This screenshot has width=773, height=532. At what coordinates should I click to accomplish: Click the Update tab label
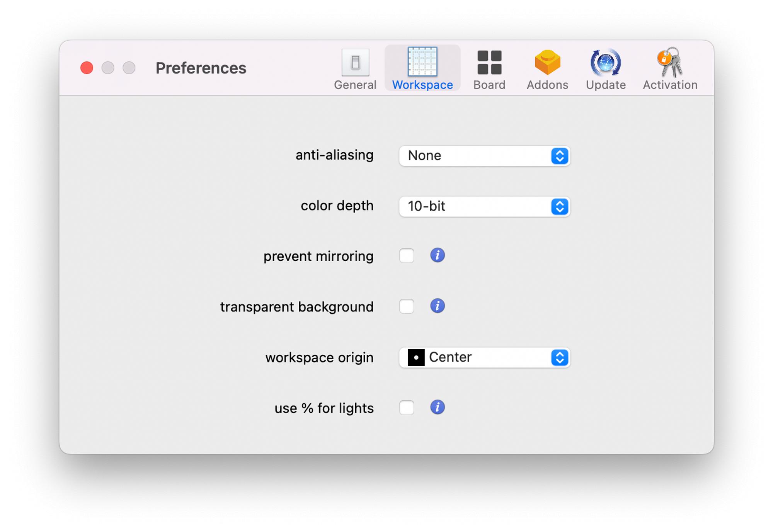tap(605, 85)
